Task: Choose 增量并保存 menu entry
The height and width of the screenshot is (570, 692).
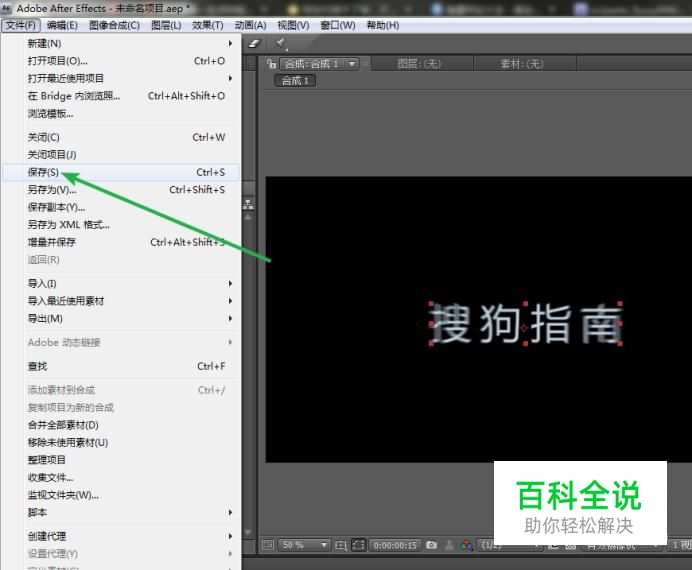Action: click(122, 242)
